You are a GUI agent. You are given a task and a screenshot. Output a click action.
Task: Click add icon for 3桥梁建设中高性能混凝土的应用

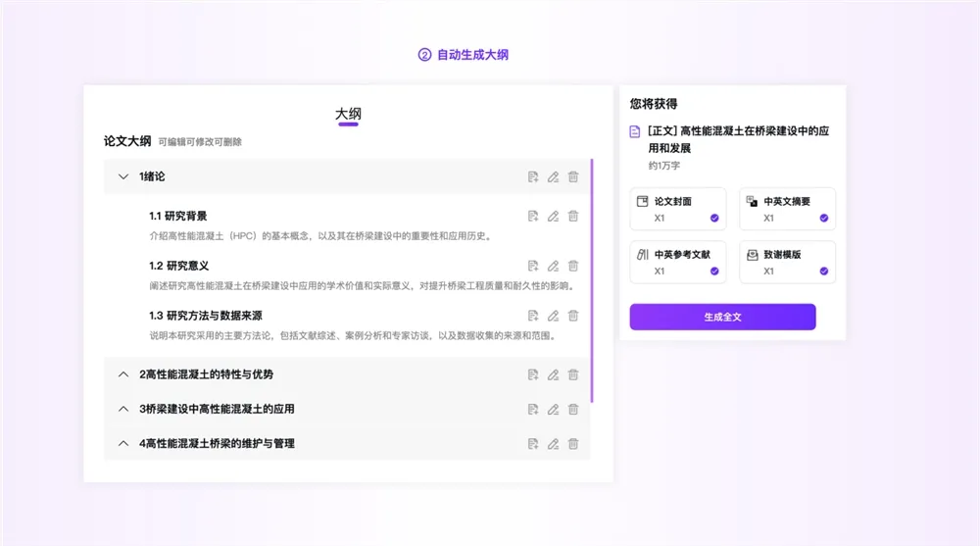533,409
